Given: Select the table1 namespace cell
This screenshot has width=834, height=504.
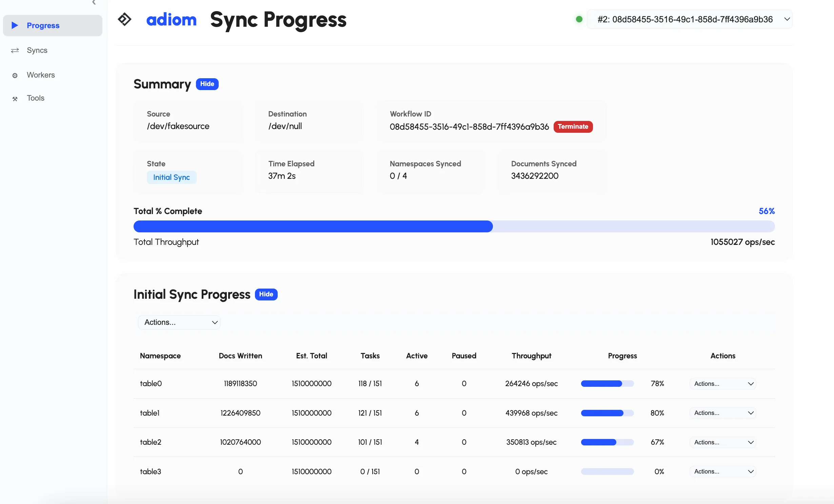Looking at the screenshot, I should (150, 413).
